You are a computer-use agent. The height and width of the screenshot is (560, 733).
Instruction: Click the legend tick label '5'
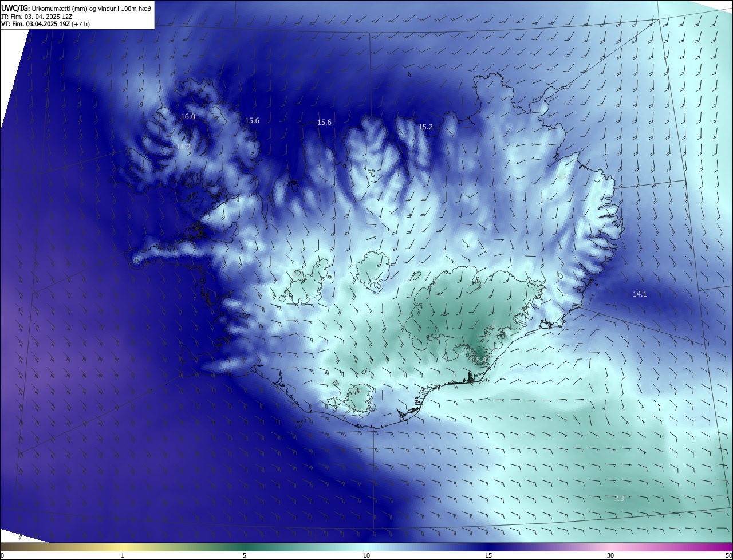245,555
